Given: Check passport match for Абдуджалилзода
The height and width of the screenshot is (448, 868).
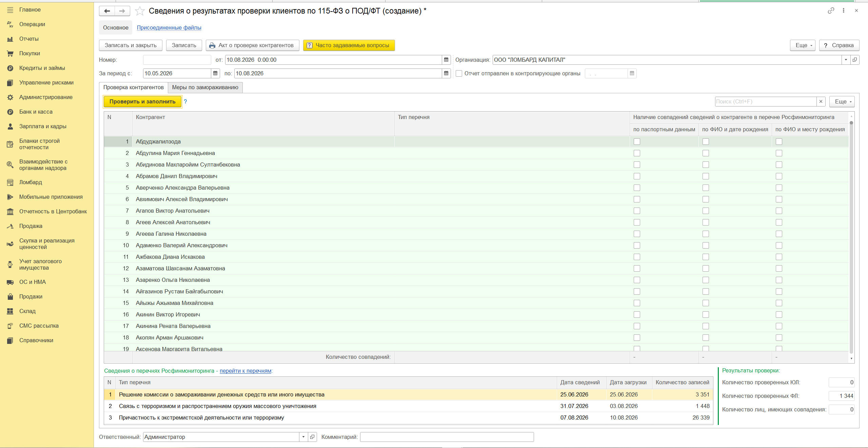Looking at the screenshot, I should [x=637, y=142].
